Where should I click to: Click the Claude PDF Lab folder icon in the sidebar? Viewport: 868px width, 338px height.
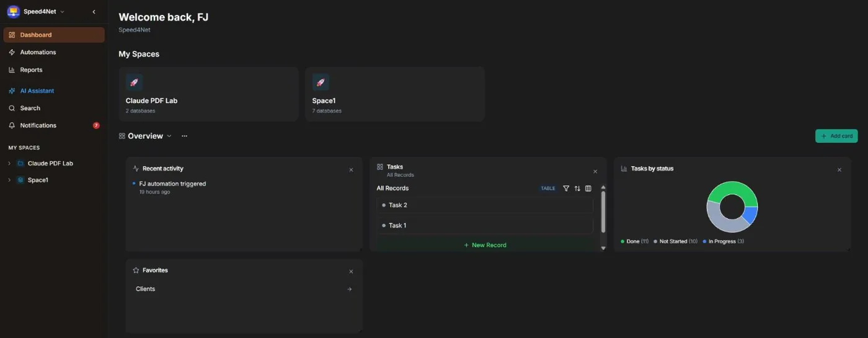20,163
